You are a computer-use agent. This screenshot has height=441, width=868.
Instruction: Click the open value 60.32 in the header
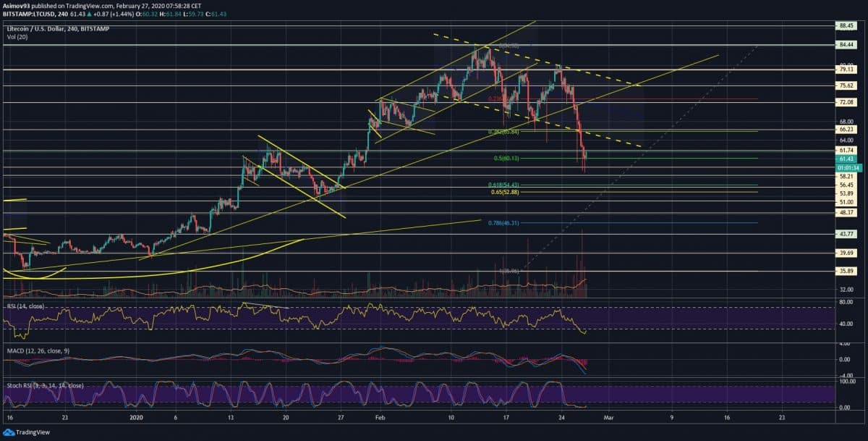148,14
